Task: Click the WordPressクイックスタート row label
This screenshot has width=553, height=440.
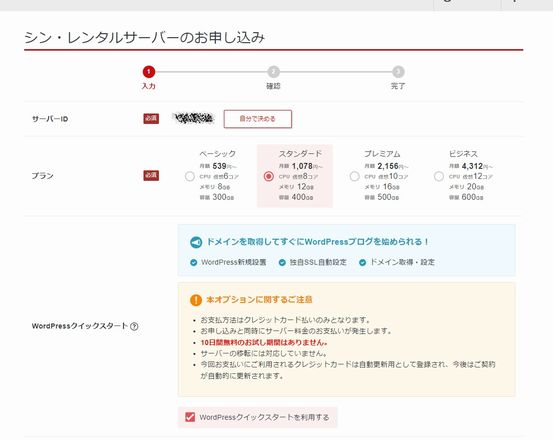Action: 80,326
